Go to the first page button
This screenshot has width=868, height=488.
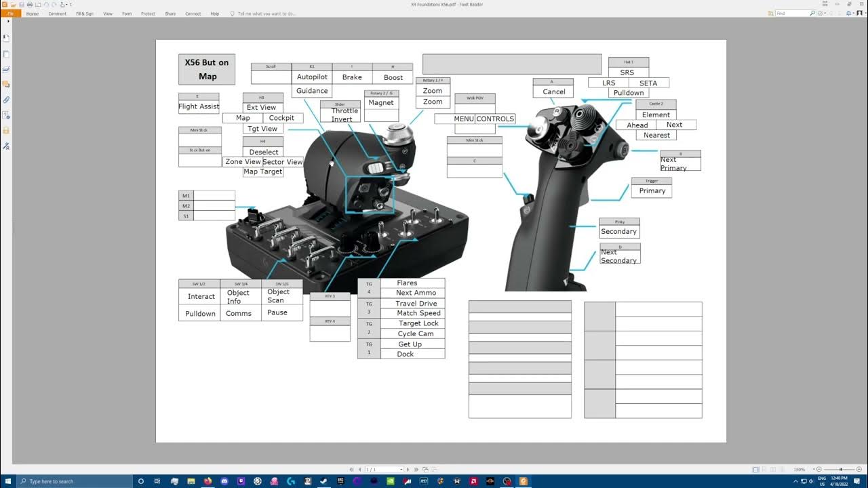click(351, 469)
